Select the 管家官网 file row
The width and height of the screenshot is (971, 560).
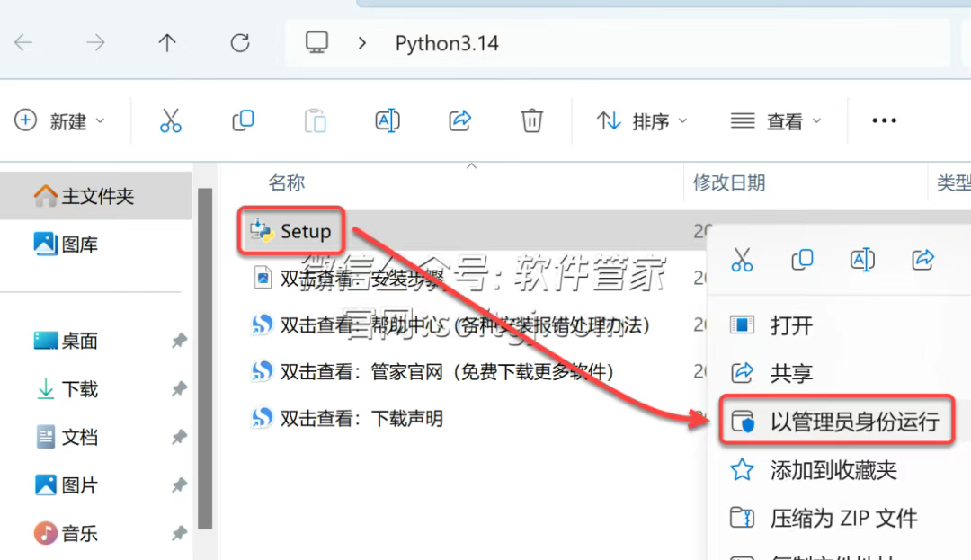[x=432, y=371]
